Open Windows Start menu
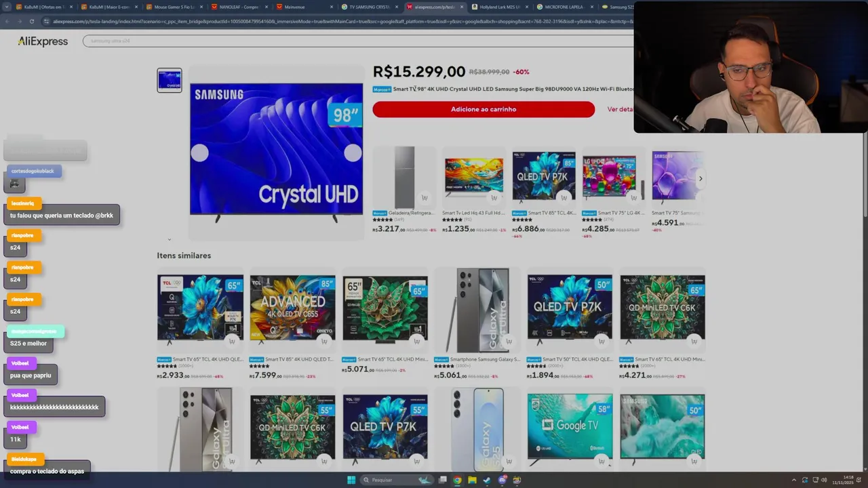The width and height of the screenshot is (868, 488). tap(351, 480)
